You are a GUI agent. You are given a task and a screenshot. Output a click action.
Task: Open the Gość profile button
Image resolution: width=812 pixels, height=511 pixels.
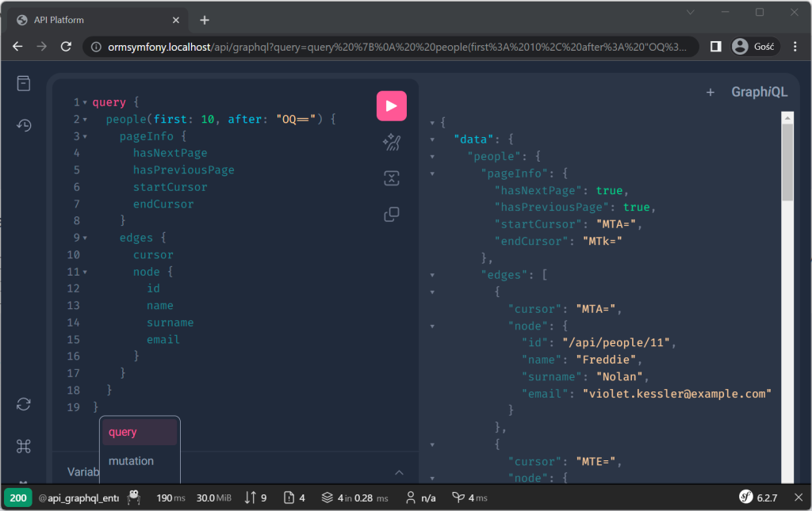755,47
